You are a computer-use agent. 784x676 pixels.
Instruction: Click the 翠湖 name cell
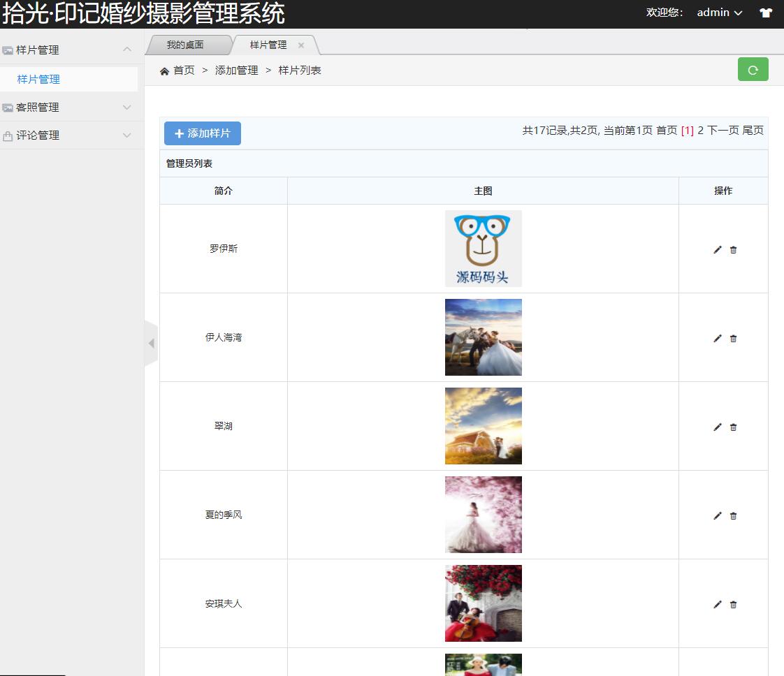point(224,426)
